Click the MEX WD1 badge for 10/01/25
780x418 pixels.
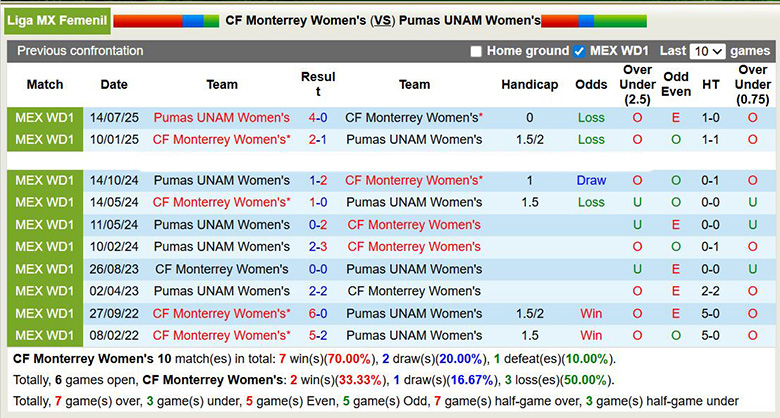click(x=44, y=140)
